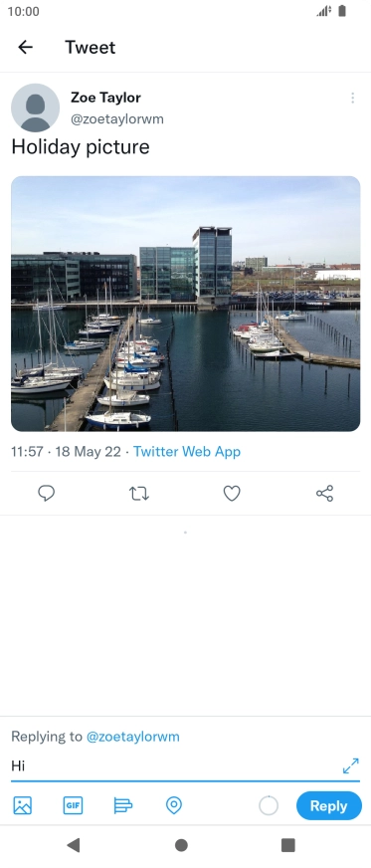The width and height of the screenshot is (371, 868).
Task: Tap the character count circle indicator
Action: point(269,805)
